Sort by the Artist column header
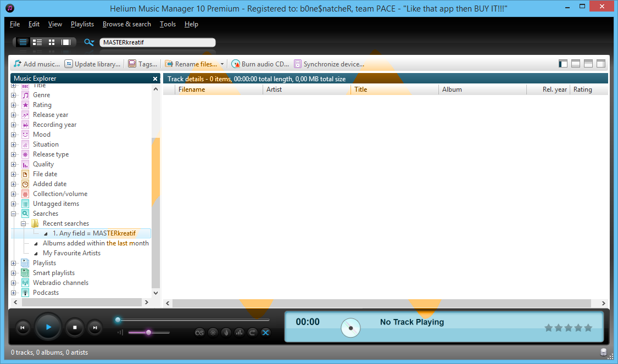 tap(307, 89)
